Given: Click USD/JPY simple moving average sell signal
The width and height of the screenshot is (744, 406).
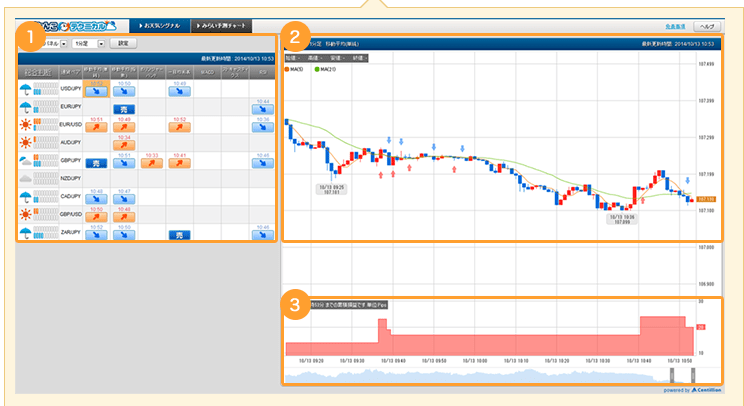Looking at the screenshot, I should [x=97, y=90].
